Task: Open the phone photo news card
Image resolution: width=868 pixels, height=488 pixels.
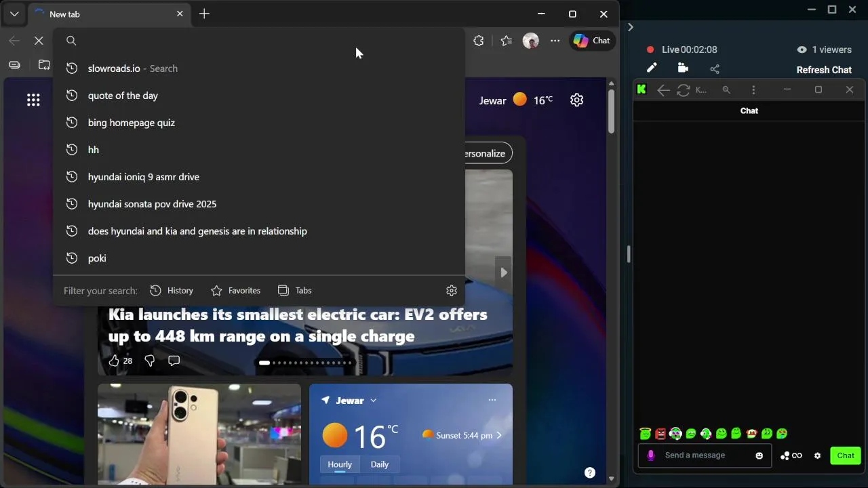Action: [199, 434]
